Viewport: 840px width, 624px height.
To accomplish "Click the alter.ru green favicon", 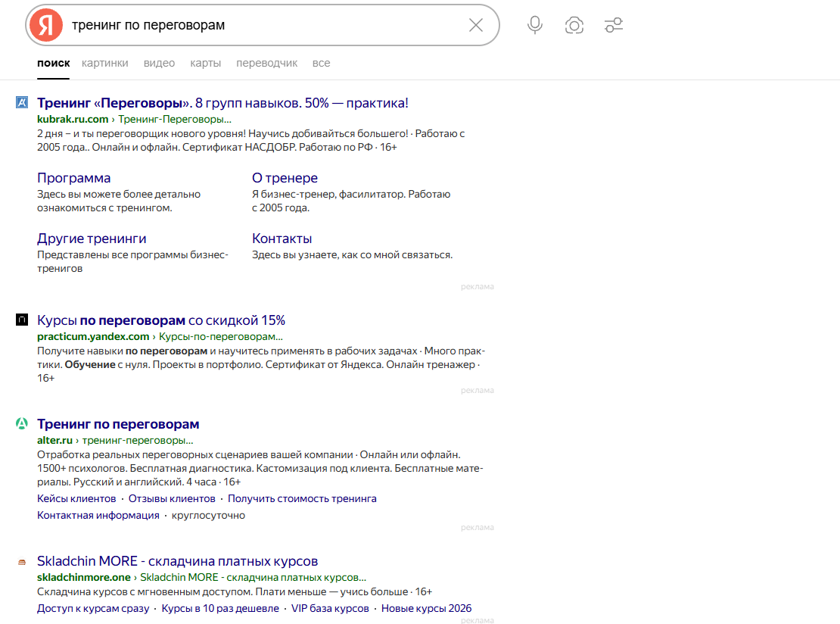I will point(21,423).
